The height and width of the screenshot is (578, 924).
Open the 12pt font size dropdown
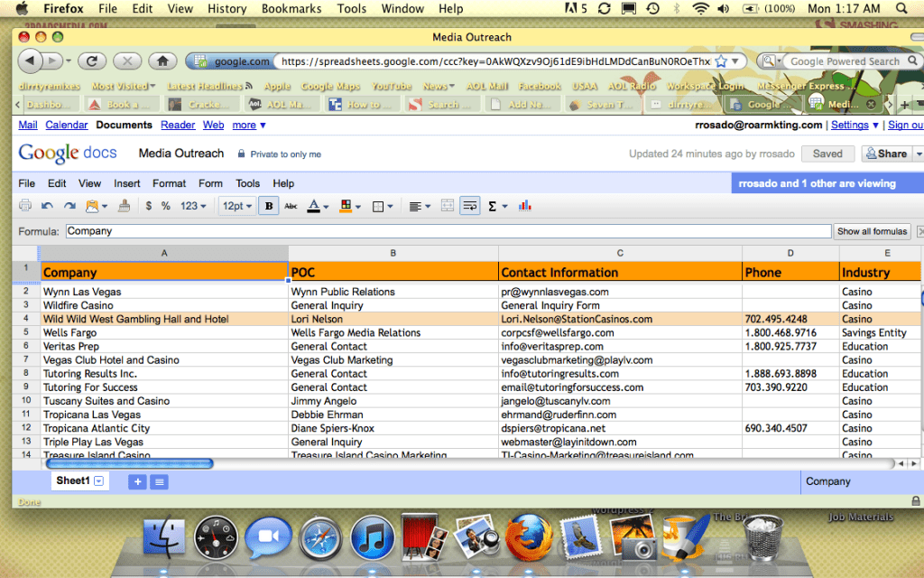(x=237, y=206)
